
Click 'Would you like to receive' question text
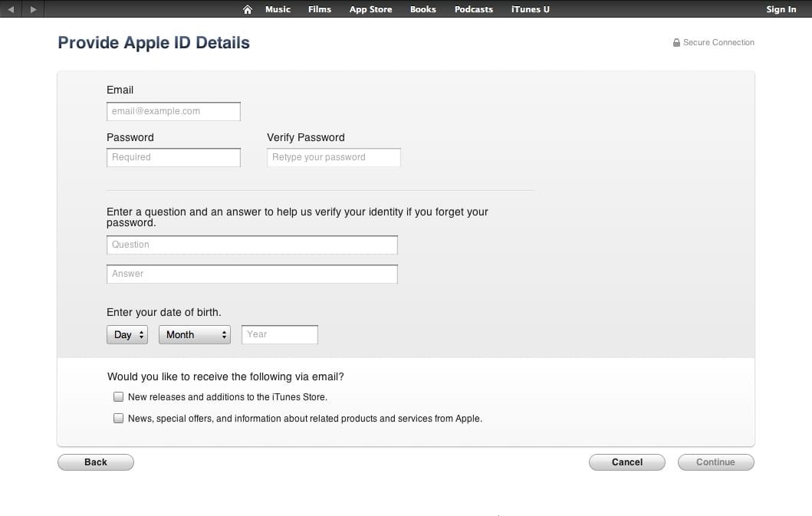(x=225, y=376)
